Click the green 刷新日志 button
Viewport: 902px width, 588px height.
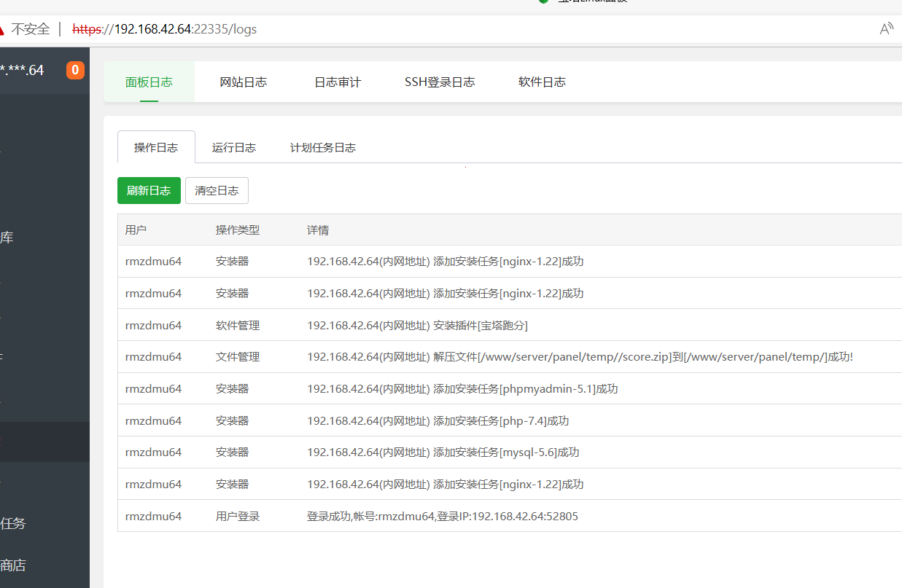click(149, 190)
